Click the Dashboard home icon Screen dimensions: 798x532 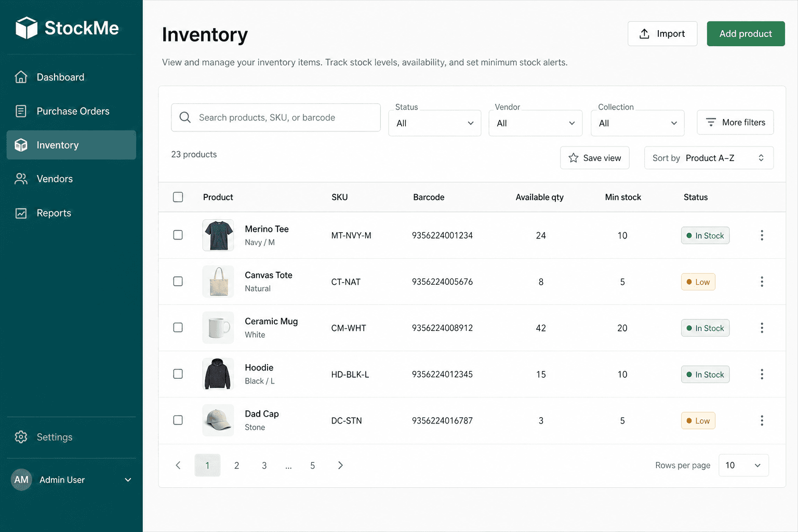click(x=21, y=77)
